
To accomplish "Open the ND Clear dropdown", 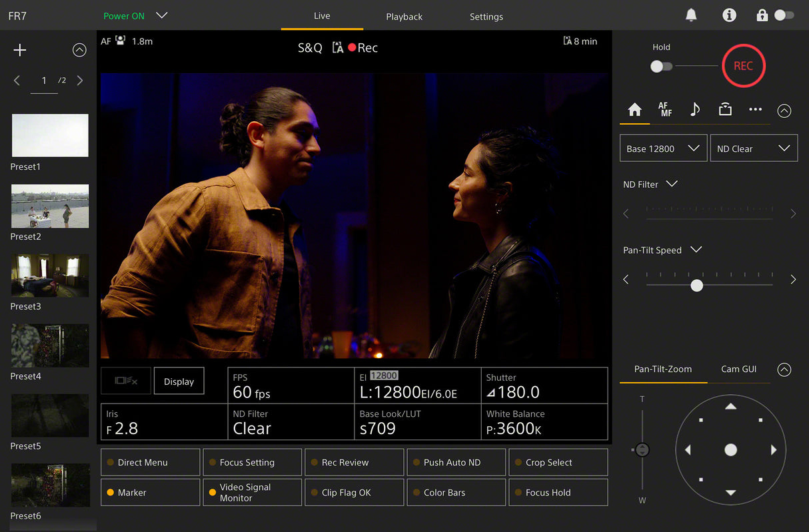I will [753, 148].
